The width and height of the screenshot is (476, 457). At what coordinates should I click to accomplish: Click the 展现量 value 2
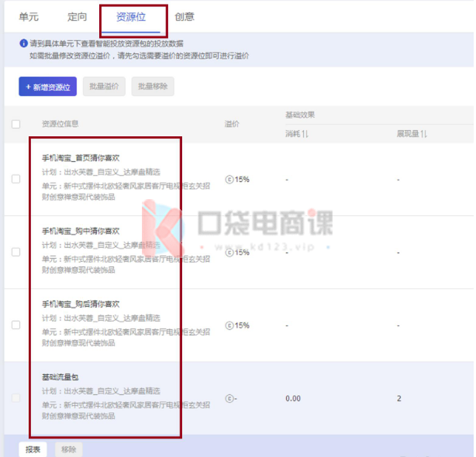click(399, 398)
